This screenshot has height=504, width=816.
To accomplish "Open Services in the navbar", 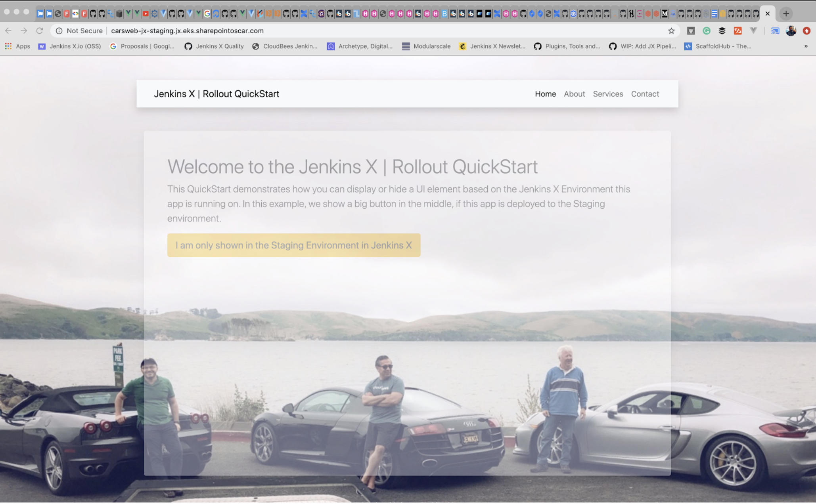I will pyautogui.click(x=608, y=94).
